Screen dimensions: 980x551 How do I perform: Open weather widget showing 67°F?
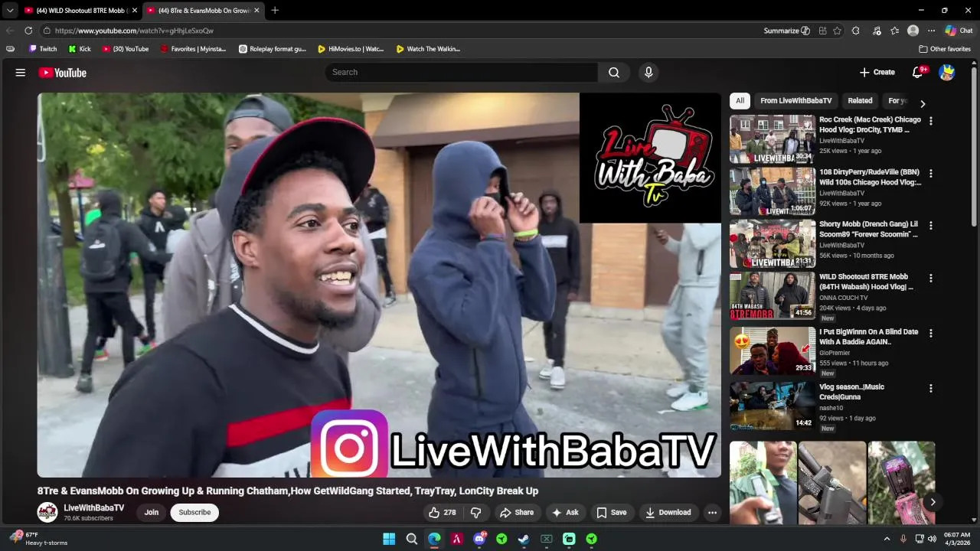pos(38,539)
